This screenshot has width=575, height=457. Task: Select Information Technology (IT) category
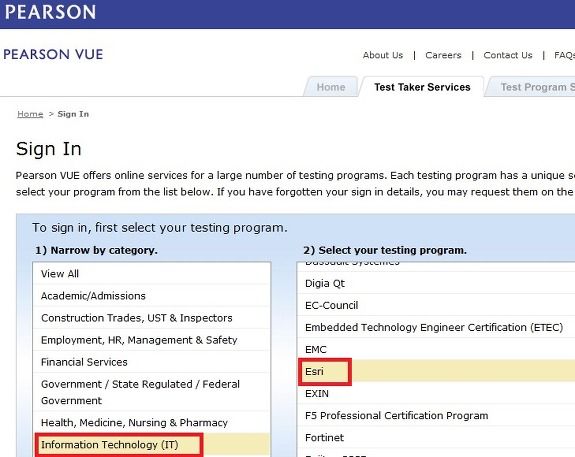click(x=152, y=444)
